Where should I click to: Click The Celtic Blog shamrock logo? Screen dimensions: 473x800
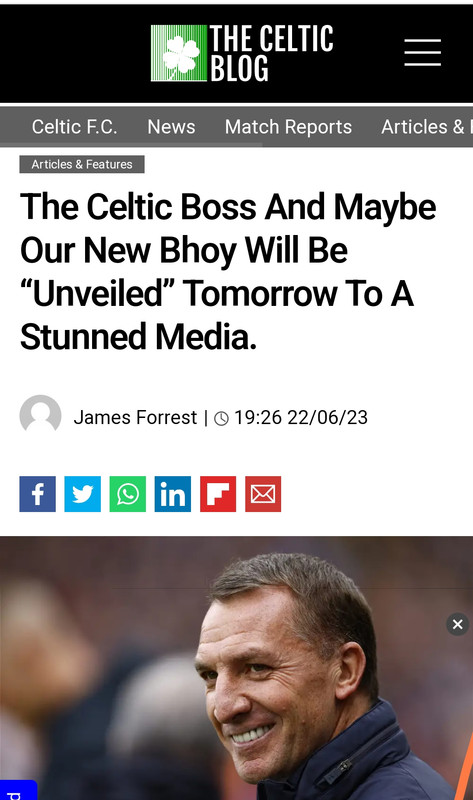click(179, 53)
